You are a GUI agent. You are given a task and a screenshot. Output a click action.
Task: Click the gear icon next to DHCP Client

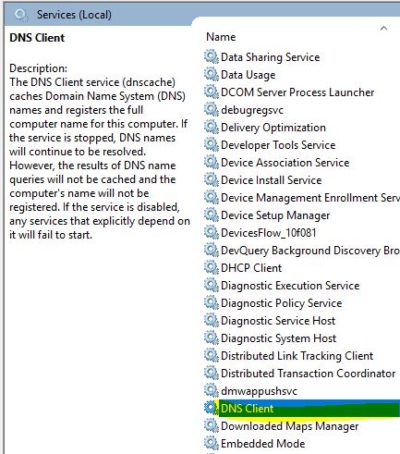211,267
